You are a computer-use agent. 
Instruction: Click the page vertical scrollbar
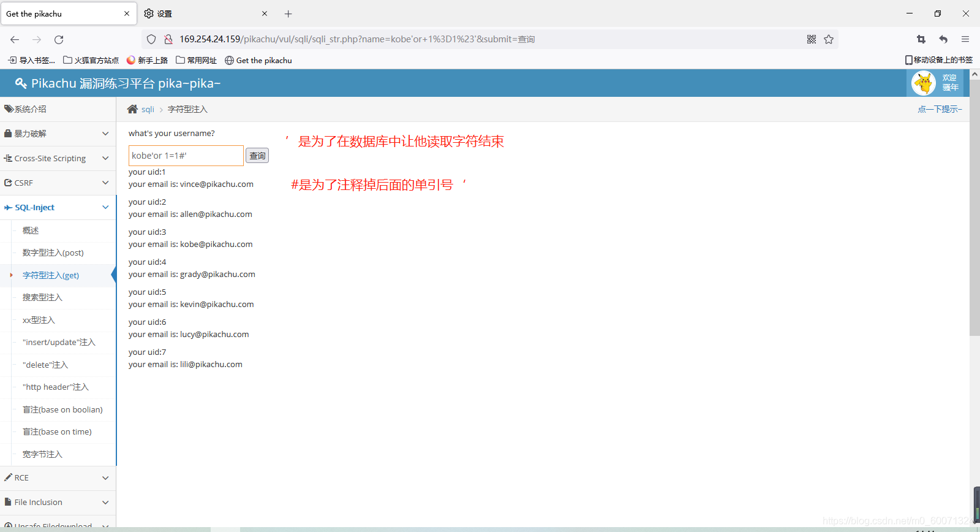pyautogui.click(x=974, y=208)
